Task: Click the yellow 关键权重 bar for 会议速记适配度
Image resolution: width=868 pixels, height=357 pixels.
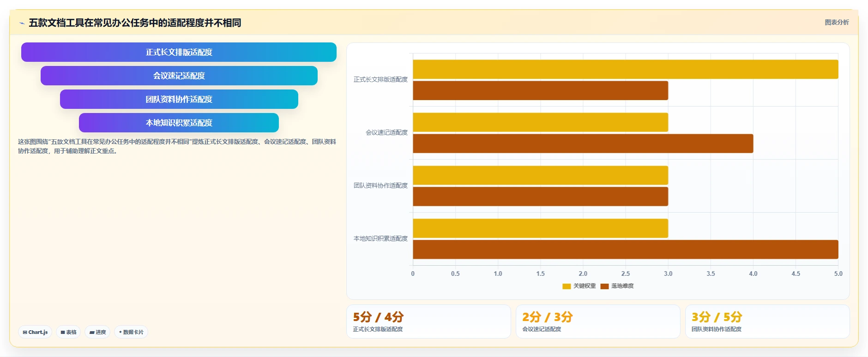Action: [540, 122]
